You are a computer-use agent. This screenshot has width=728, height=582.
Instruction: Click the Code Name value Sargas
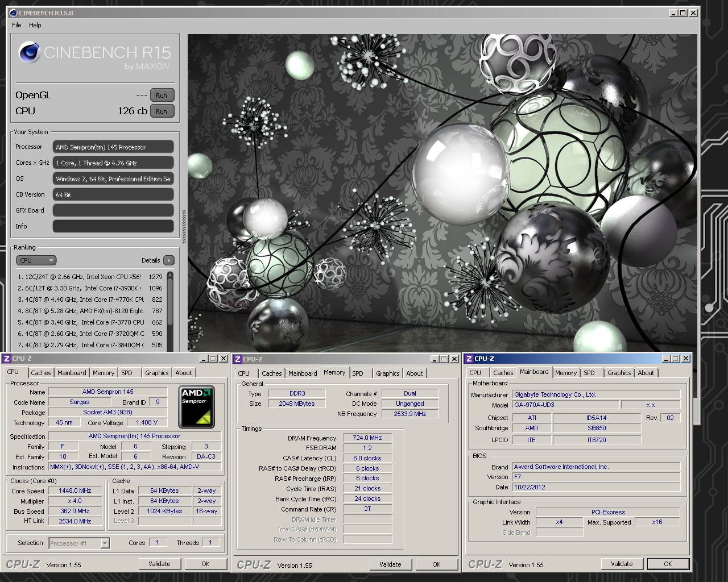click(80, 402)
